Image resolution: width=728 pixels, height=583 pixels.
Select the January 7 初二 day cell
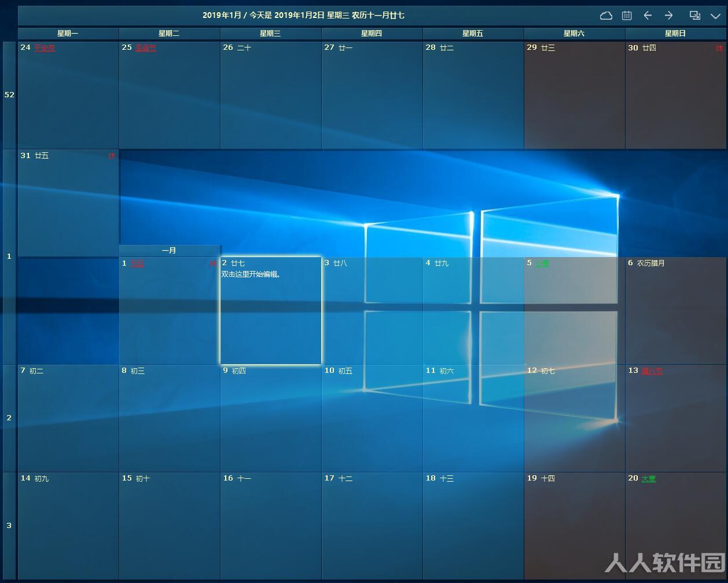[x=68, y=418]
